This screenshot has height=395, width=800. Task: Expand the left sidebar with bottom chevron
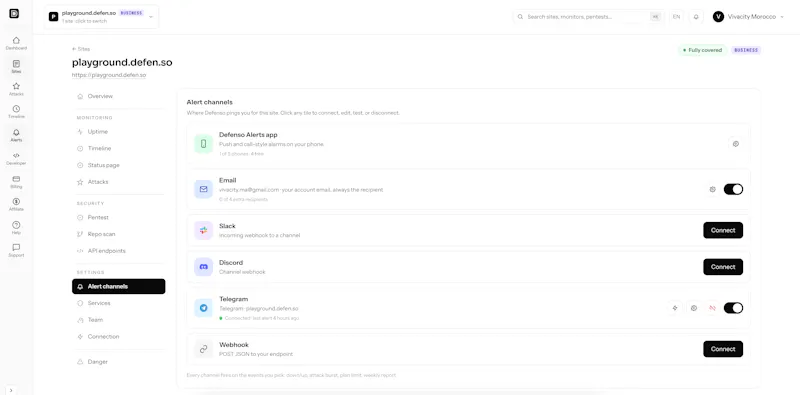(x=11, y=390)
